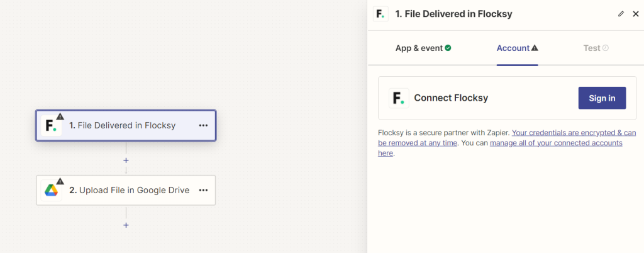Open the Test tab
The width and height of the screenshot is (644, 253).
(x=596, y=48)
